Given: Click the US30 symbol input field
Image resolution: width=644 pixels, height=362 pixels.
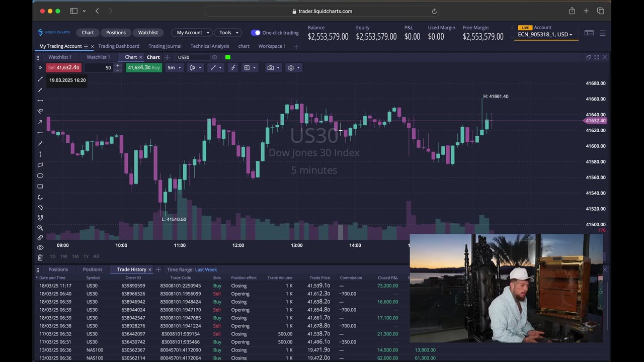Looking at the screenshot, I should (193, 57).
